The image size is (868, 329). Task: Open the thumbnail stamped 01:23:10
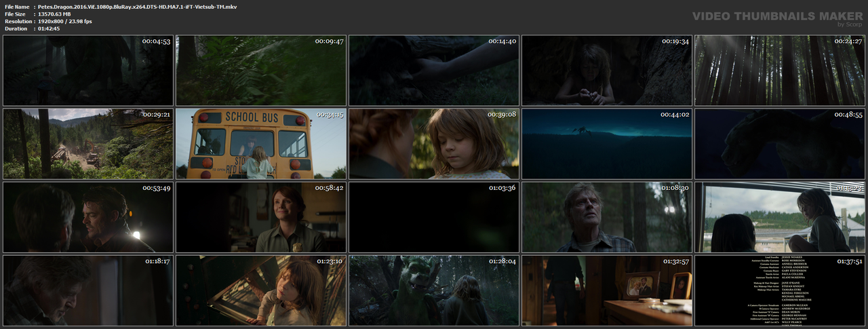(261, 290)
